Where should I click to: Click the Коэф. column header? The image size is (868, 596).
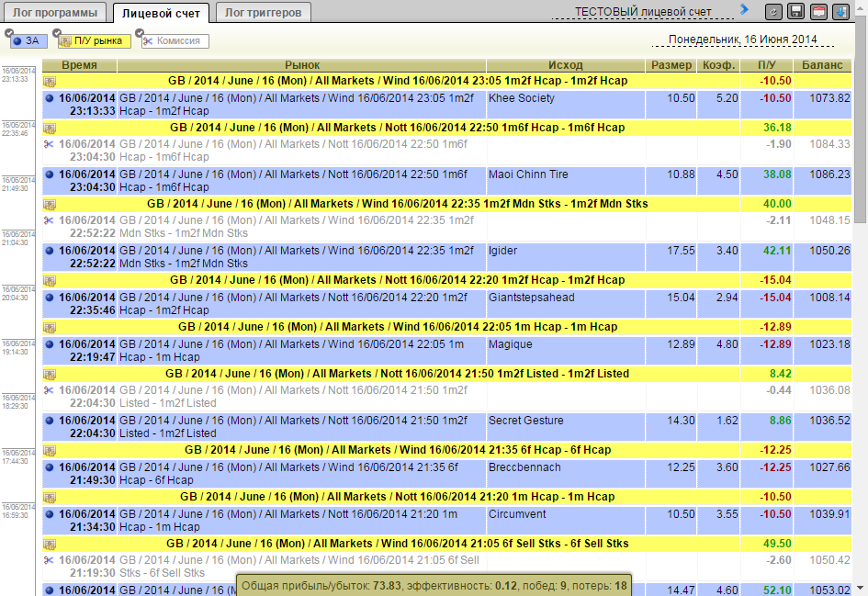pos(718,65)
